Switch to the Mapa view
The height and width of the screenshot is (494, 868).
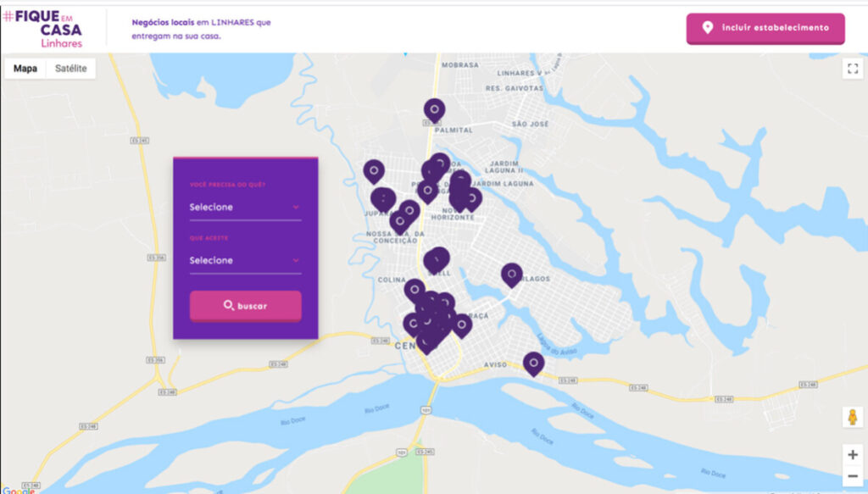[25, 69]
